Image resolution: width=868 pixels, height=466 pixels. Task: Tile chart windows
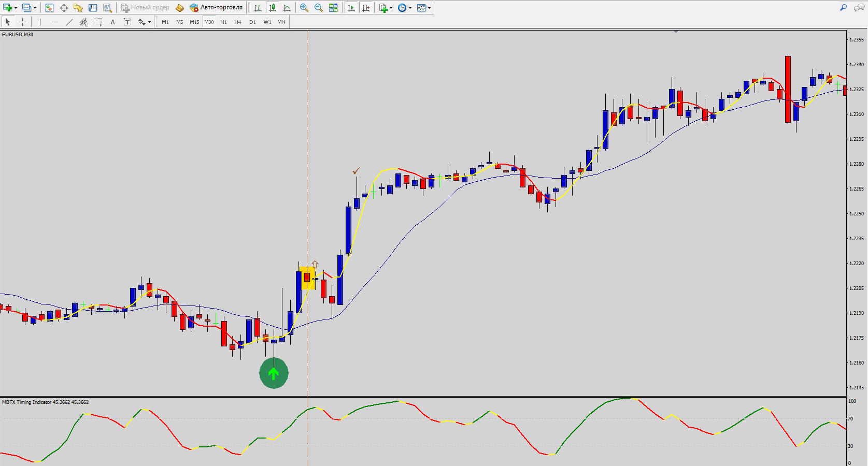333,8
